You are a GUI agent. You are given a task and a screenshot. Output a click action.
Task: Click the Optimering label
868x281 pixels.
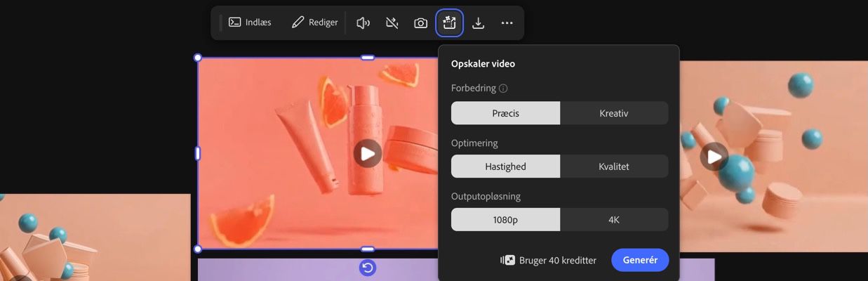474,143
